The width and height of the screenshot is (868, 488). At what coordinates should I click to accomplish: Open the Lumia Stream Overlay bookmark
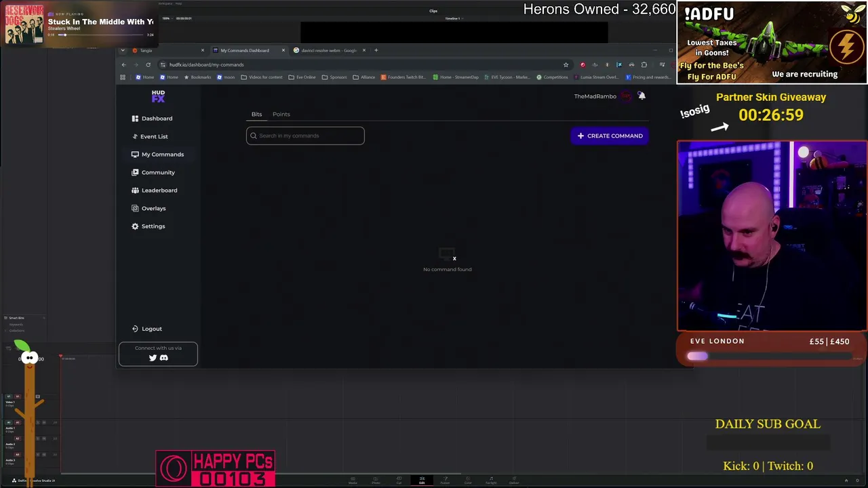pyautogui.click(x=595, y=77)
